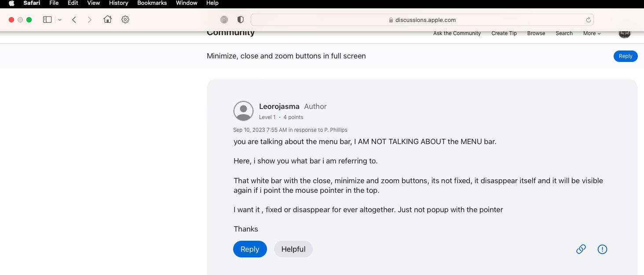This screenshot has height=275, width=644.
Task: Open Ask the Community link
Action: (457, 33)
